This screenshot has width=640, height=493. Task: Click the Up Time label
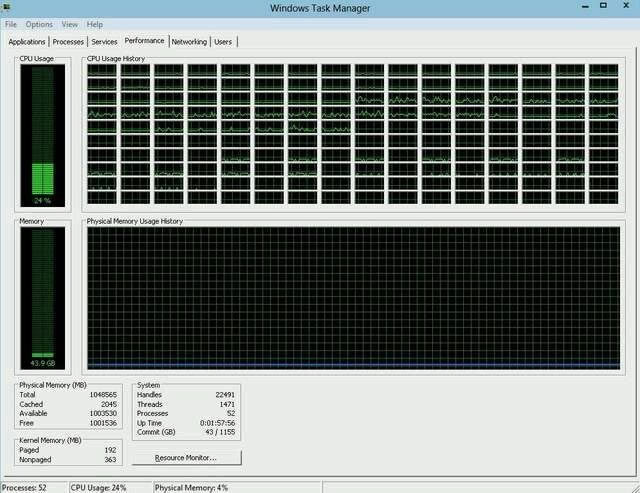149,423
